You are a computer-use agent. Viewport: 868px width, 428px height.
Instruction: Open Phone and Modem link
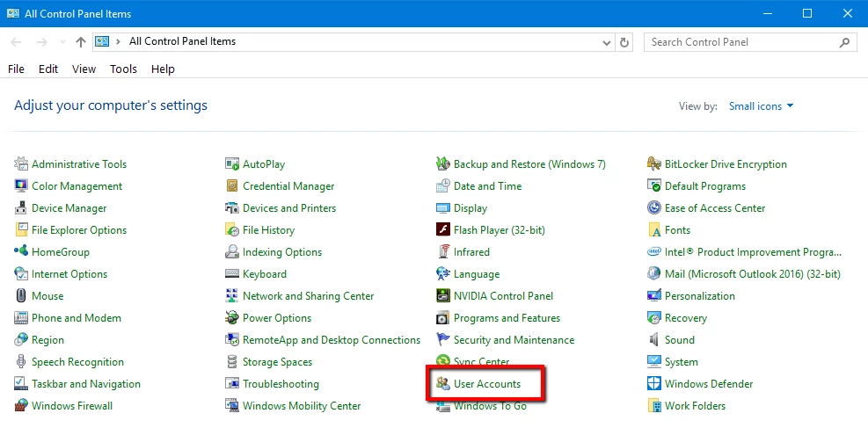pos(77,318)
